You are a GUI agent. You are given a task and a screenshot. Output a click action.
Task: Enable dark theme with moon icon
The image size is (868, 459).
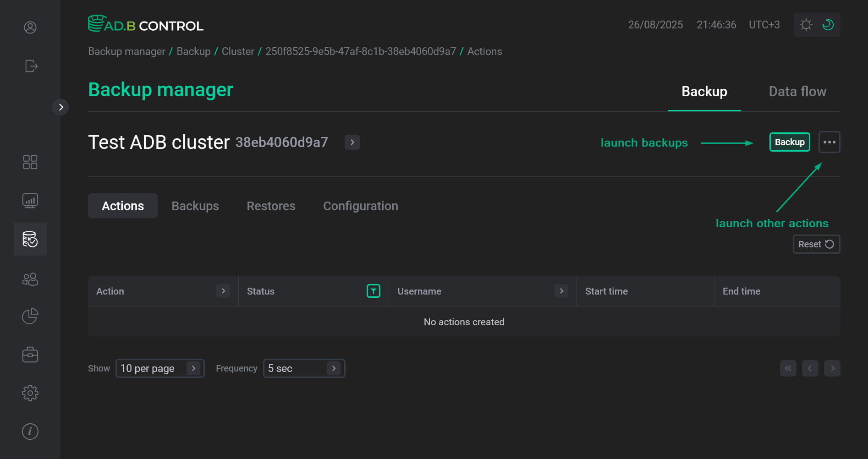click(x=828, y=25)
